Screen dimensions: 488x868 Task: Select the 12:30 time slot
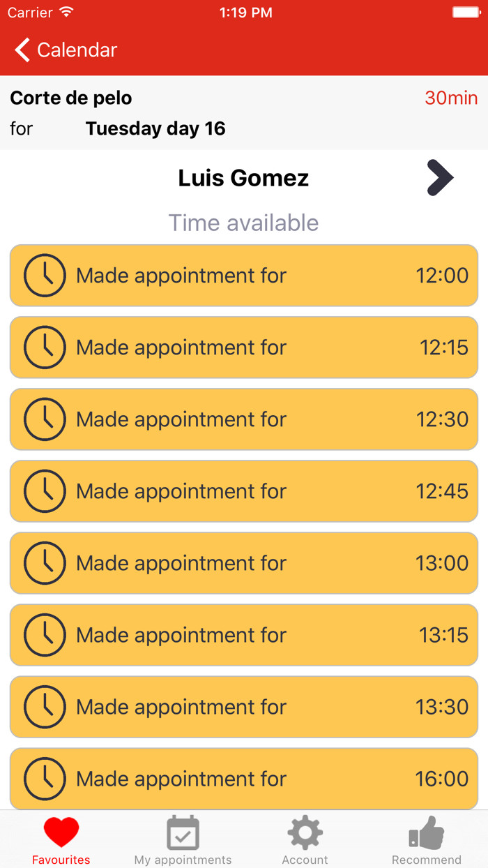click(x=244, y=419)
